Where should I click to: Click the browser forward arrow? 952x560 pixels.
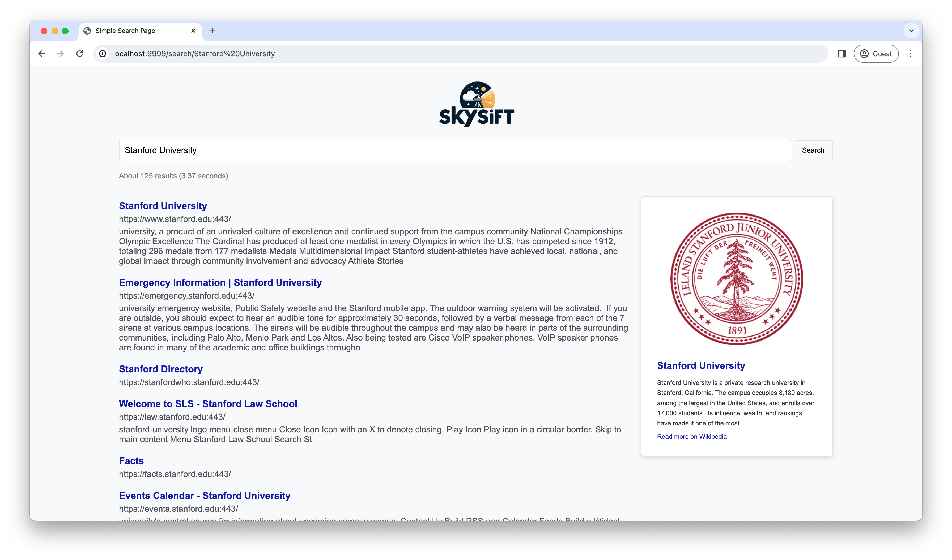[x=61, y=54]
